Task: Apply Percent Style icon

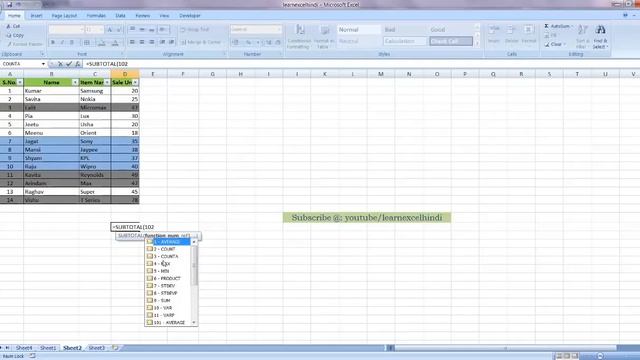Action: pos(248,42)
